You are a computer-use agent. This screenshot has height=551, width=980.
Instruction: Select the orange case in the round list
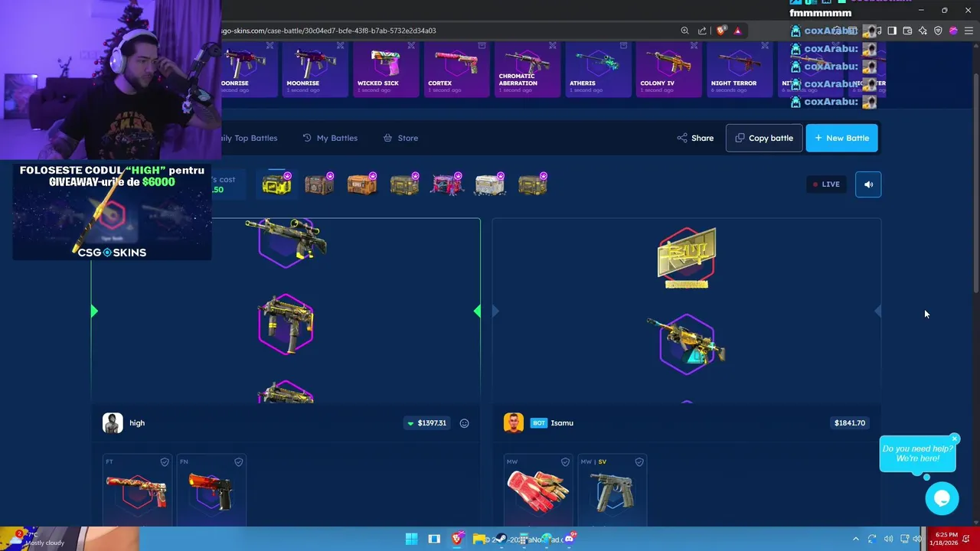point(362,184)
